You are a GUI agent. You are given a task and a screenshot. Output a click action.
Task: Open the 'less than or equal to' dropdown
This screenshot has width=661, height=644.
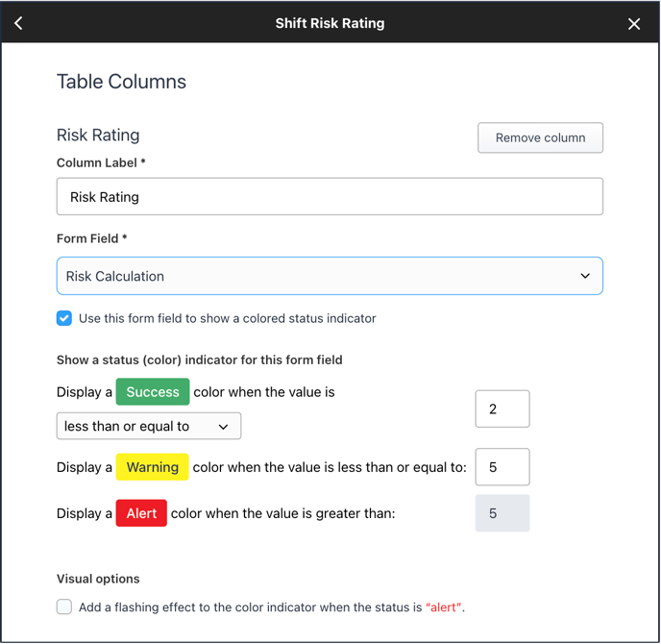[149, 426]
